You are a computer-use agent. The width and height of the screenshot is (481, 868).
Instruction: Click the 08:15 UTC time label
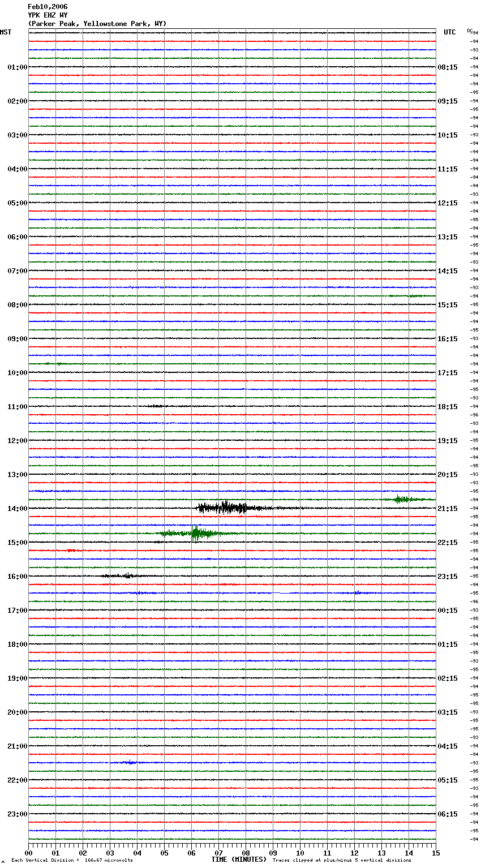click(x=448, y=67)
